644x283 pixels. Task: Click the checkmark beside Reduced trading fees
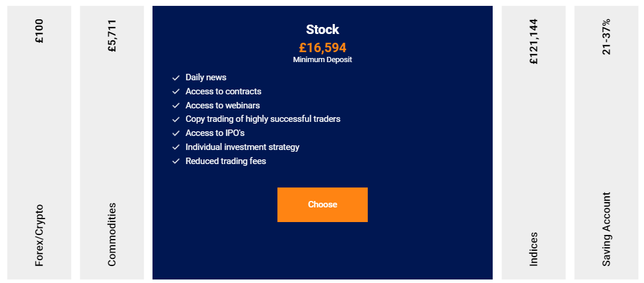coord(175,162)
